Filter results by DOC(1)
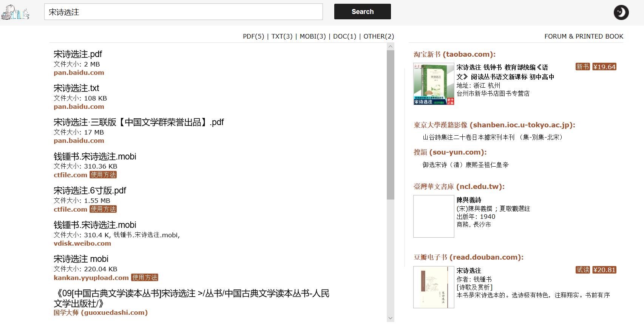 pyautogui.click(x=344, y=36)
